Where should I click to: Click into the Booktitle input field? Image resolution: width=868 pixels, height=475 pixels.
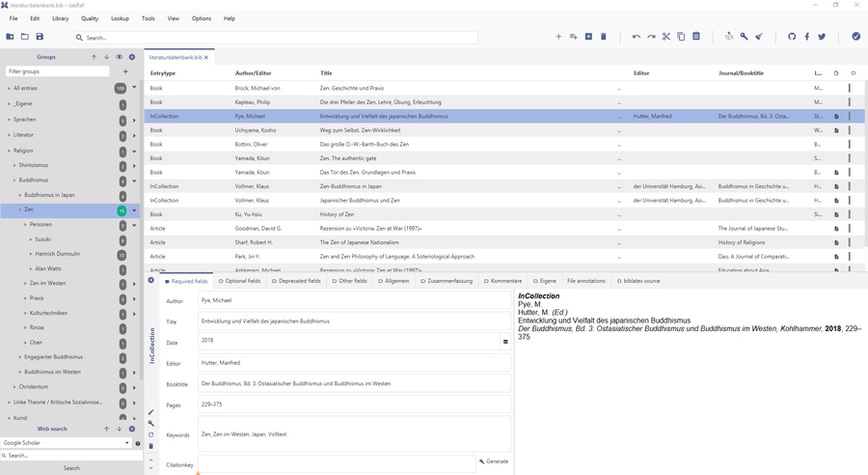coord(353,383)
